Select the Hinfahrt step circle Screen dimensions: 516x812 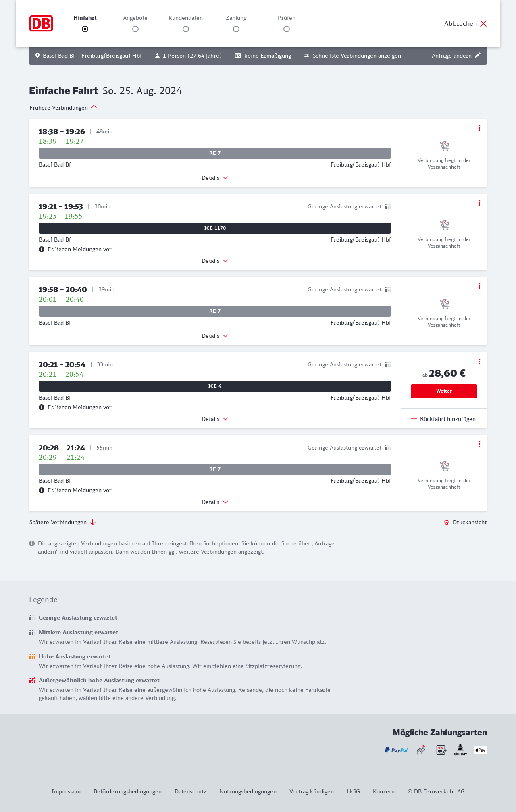click(x=85, y=29)
